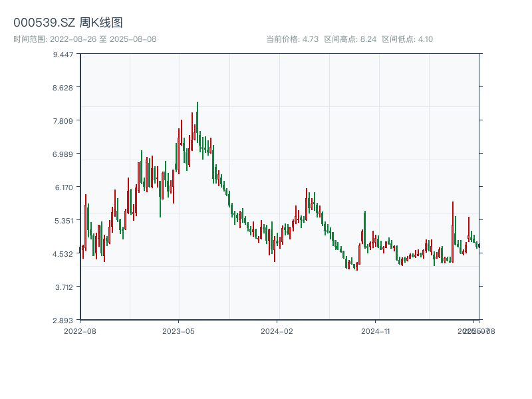
Task: Click the x-axis date label 2022-08
Action: click(80, 331)
